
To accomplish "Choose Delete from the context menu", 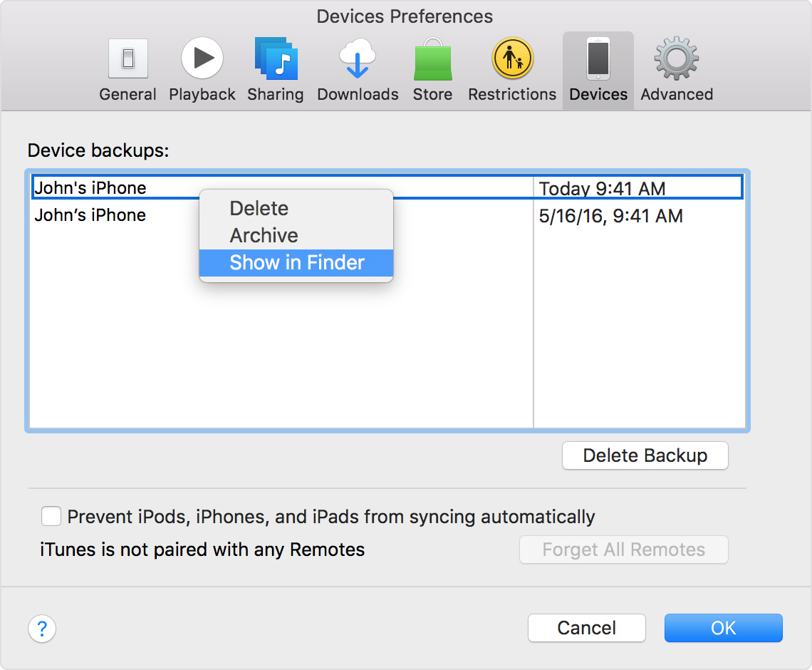I will pos(259,208).
